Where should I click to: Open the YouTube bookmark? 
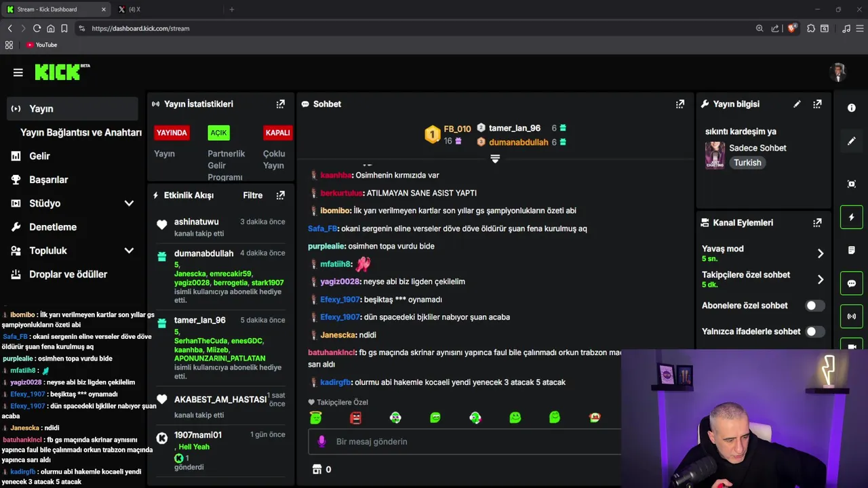pos(41,45)
